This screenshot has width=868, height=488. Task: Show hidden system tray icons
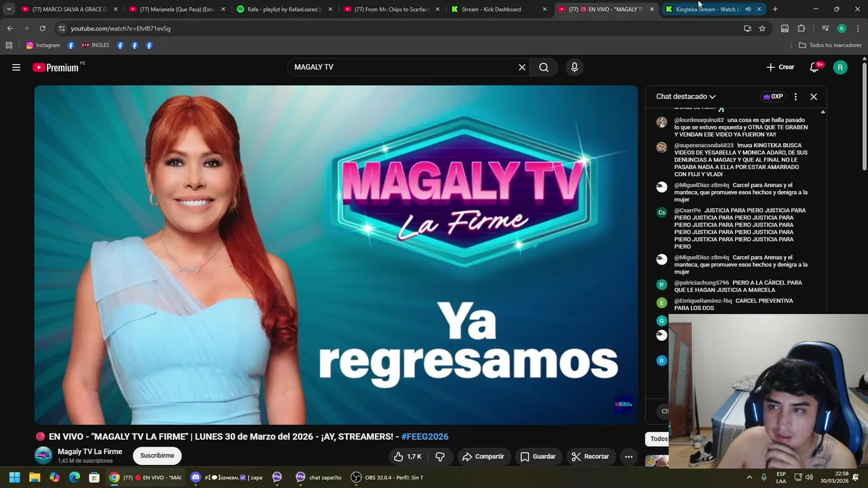point(749,477)
